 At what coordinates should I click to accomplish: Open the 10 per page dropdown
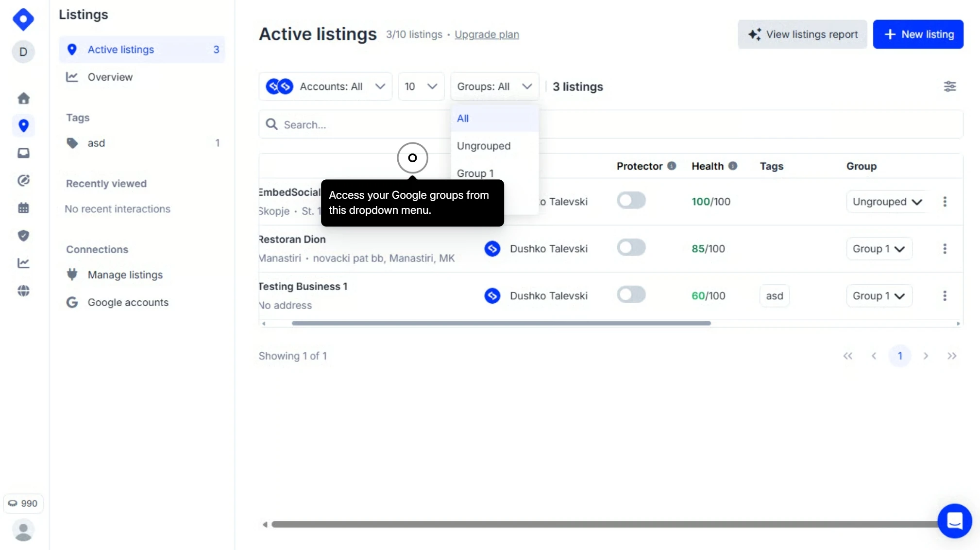tap(421, 86)
